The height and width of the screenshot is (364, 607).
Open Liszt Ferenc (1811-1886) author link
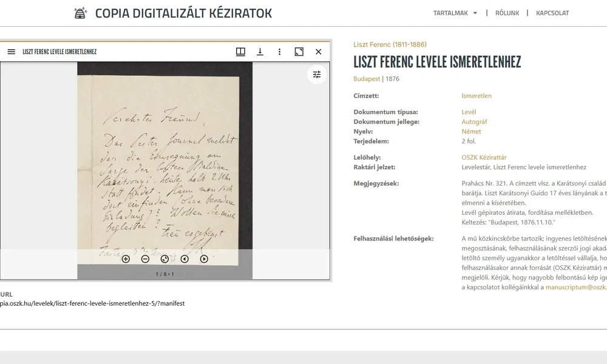pos(390,44)
